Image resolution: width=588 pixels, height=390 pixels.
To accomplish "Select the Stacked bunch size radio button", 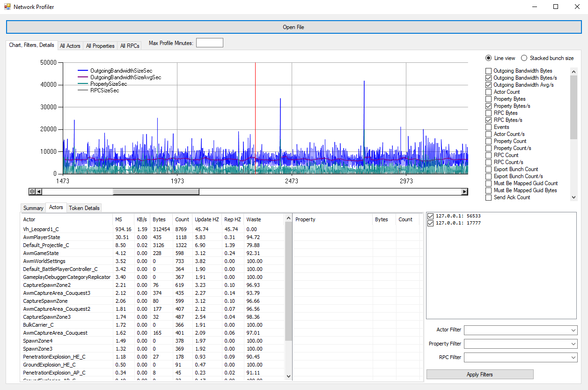I will tap(524, 58).
